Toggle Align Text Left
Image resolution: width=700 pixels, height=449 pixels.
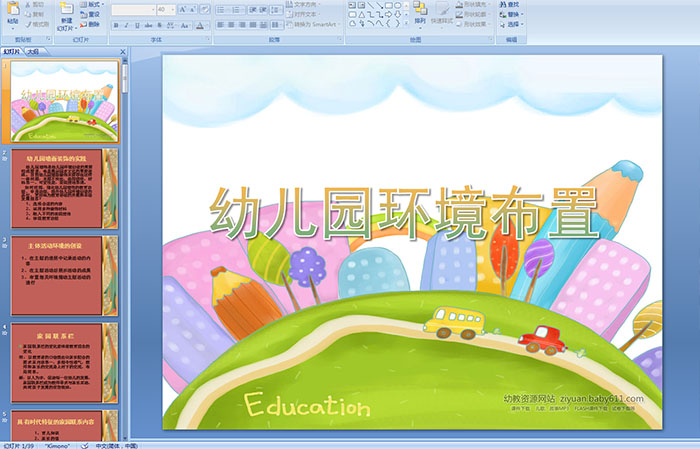coord(221,25)
